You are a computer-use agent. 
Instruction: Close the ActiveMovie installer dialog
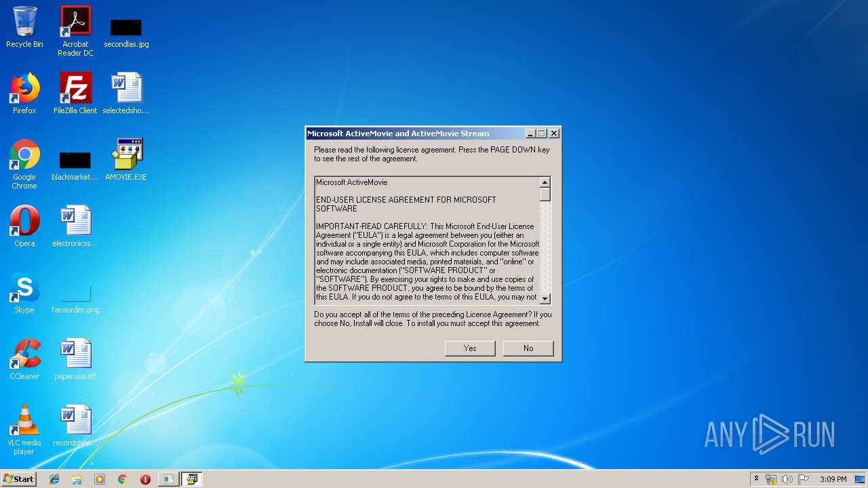point(554,134)
